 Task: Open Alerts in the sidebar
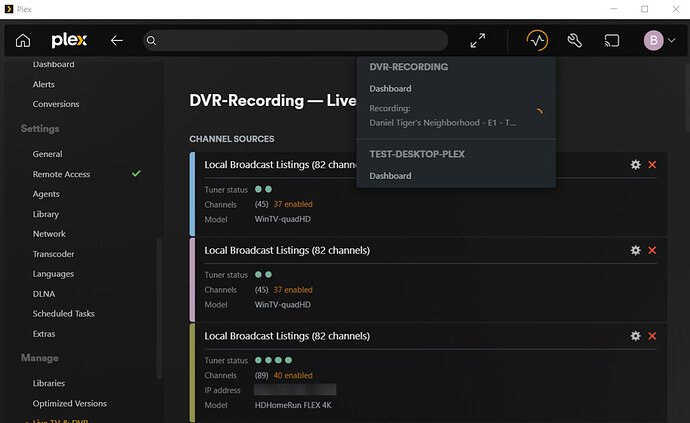point(44,84)
